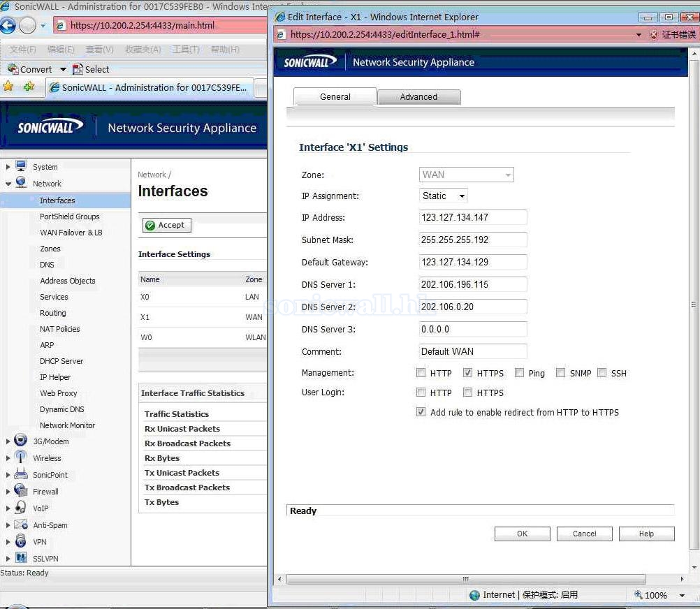Image resolution: width=700 pixels, height=609 pixels.
Task: Switch to the General tab
Action: (x=335, y=97)
